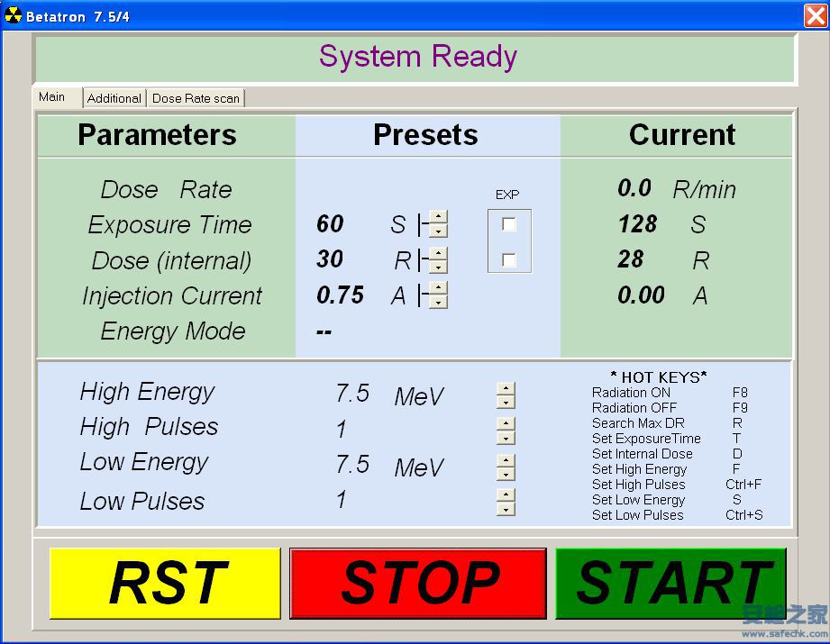Click the current dose rate 0.0 R/min

pos(677,189)
